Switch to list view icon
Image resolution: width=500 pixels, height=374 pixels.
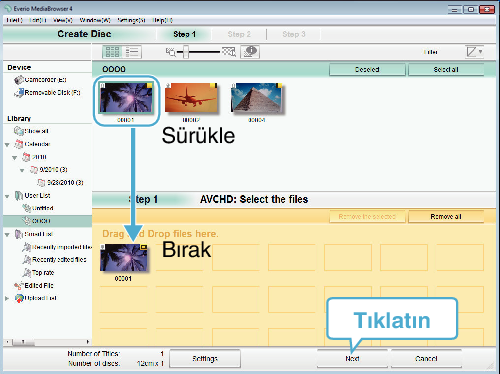[132, 52]
